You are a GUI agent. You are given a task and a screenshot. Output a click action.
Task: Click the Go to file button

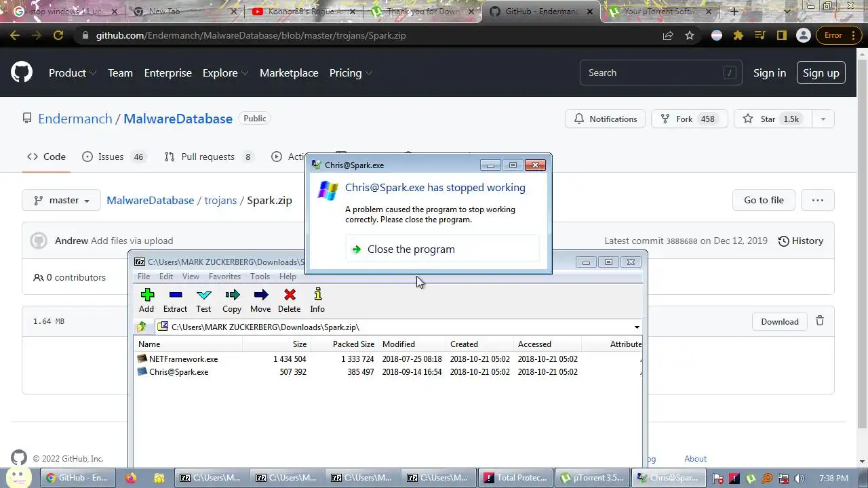coord(764,200)
